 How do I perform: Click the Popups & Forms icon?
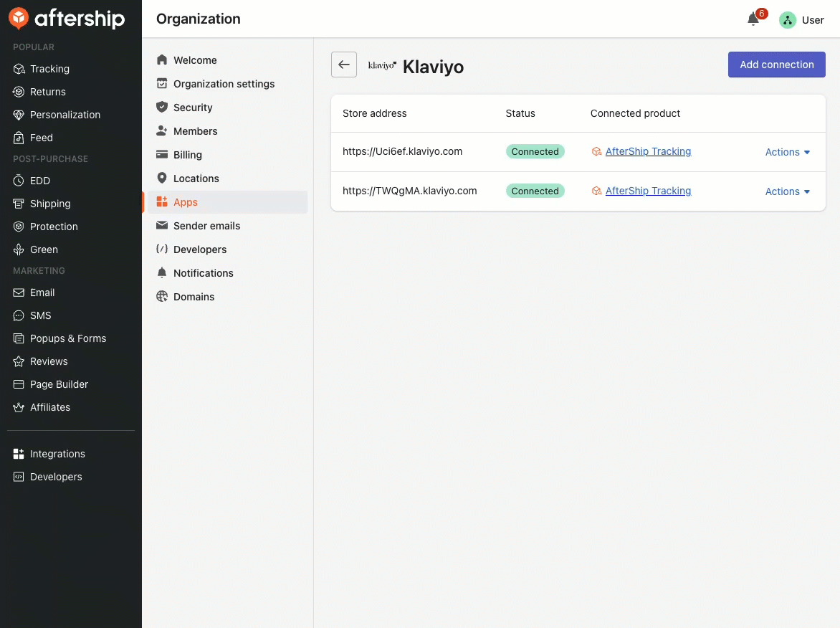click(x=19, y=338)
